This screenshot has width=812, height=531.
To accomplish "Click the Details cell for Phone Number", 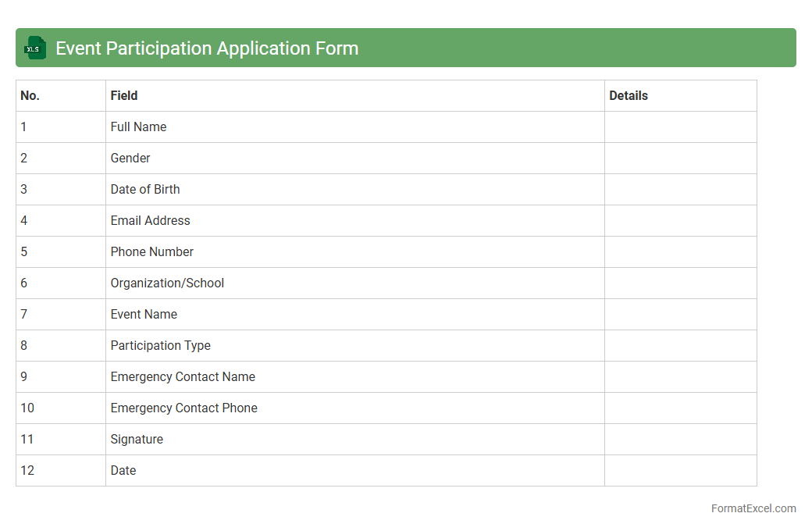I will pos(680,251).
